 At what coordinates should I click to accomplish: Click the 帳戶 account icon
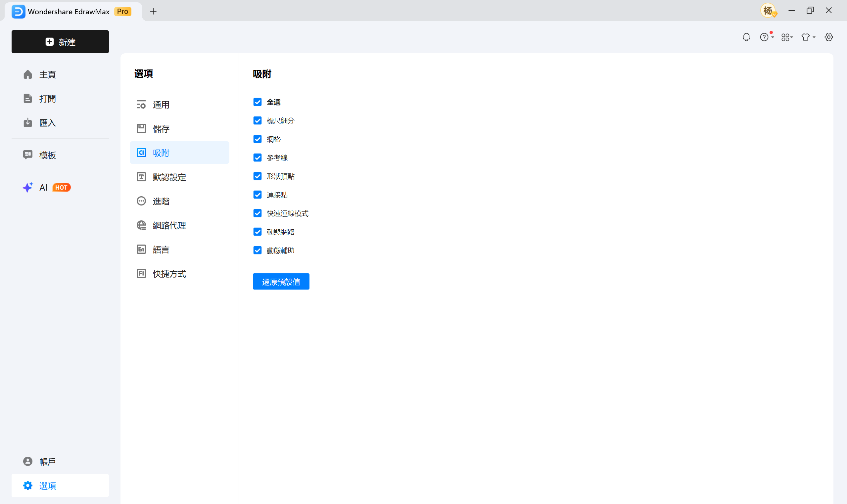click(28, 461)
